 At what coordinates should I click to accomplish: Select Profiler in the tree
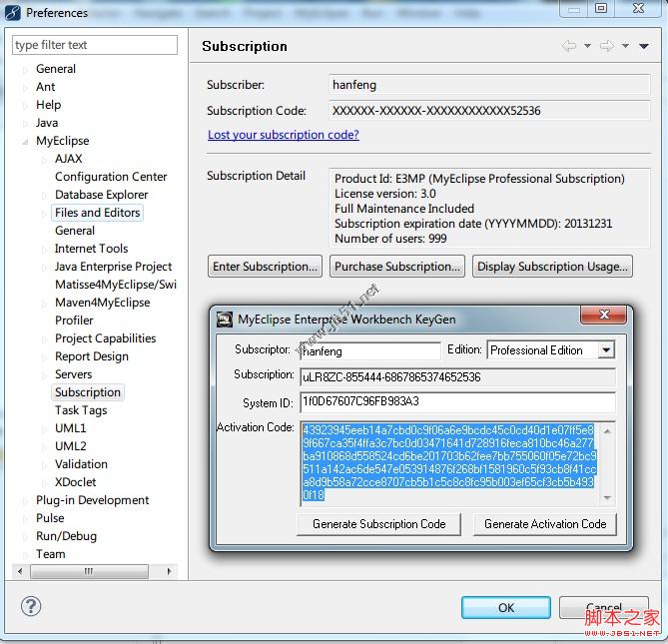(x=74, y=321)
